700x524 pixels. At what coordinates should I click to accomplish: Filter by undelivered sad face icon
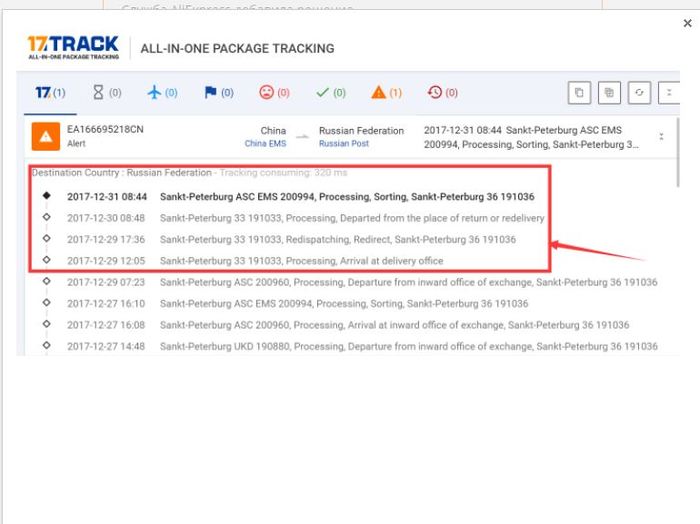click(274, 93)
